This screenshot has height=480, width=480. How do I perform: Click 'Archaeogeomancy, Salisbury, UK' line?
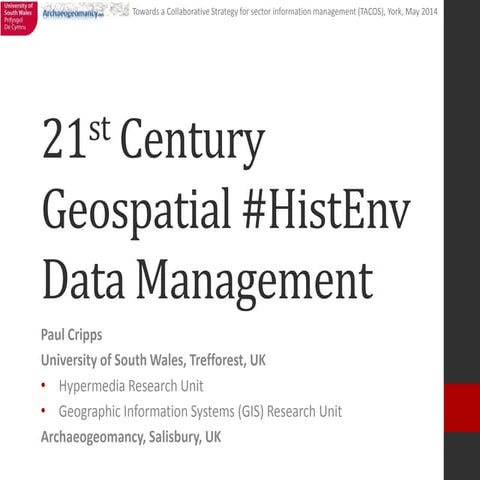point(131,437)
